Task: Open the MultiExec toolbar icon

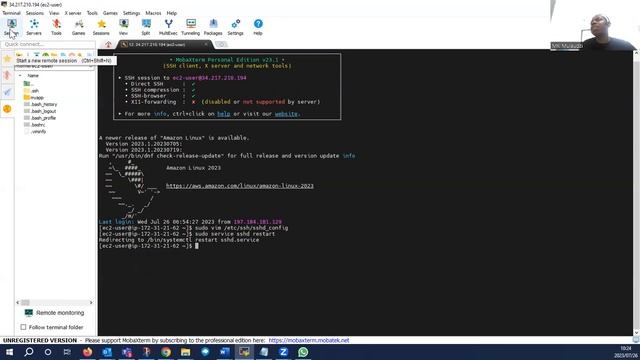Action: pyautogui.click(x=168, y=27)
